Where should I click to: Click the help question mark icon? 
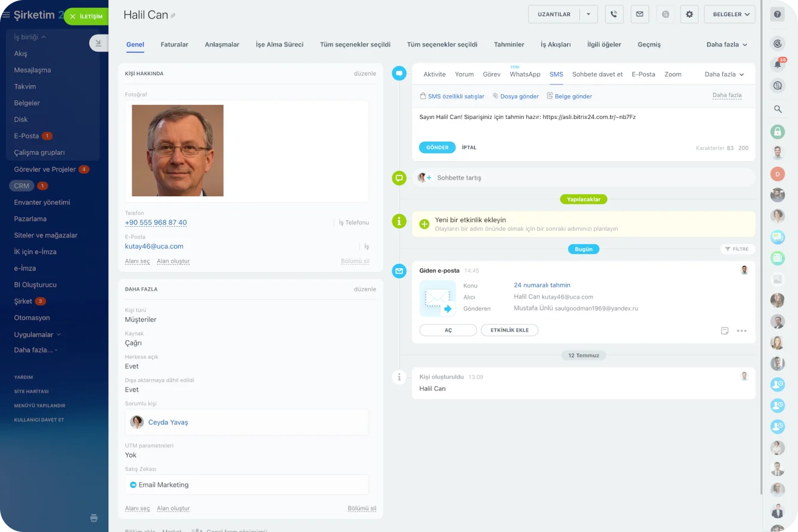pos(777,14)
